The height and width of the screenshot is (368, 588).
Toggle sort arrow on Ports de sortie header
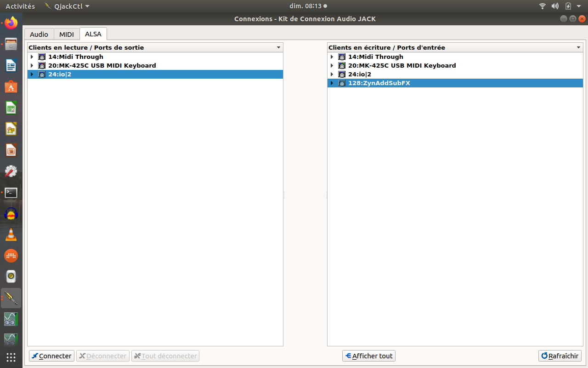(x=278, y=48)
